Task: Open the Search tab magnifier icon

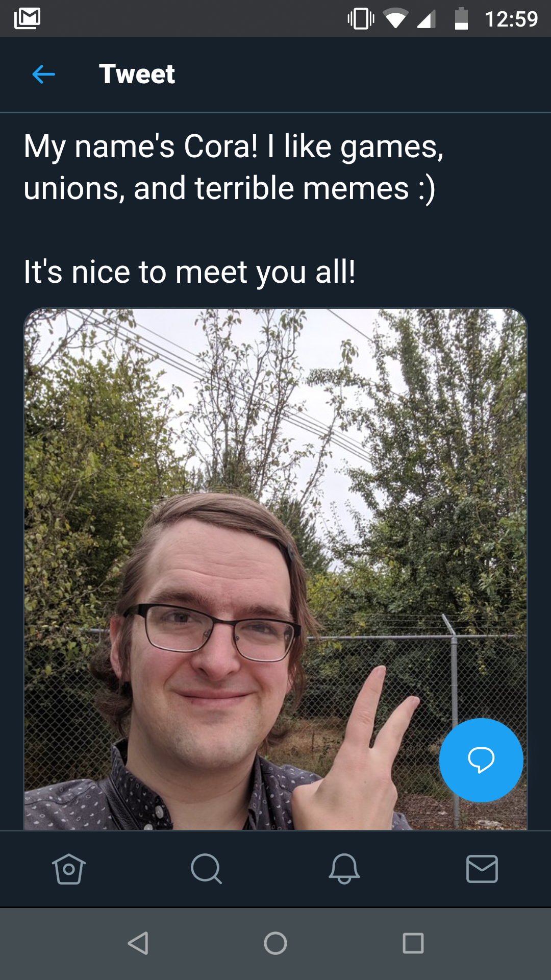Action: click(206, 869)
